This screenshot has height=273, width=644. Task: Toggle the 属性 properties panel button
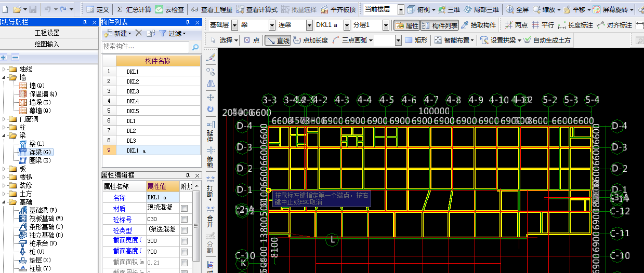(406, 25)
